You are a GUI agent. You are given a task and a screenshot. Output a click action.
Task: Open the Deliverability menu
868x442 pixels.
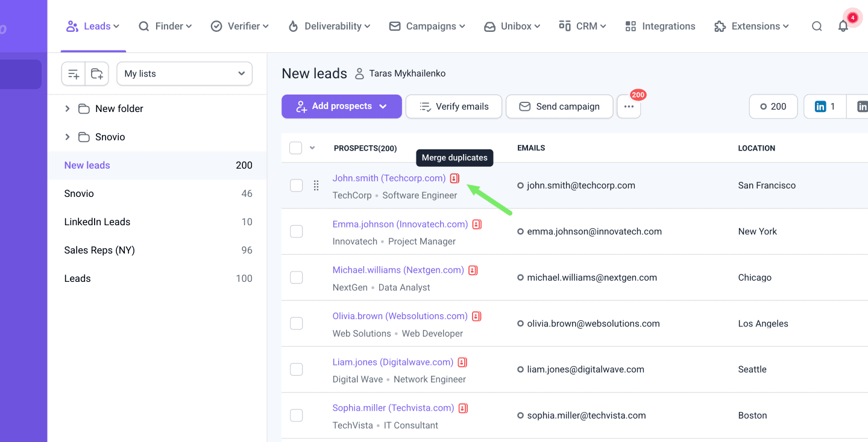(x=329, y=26)
